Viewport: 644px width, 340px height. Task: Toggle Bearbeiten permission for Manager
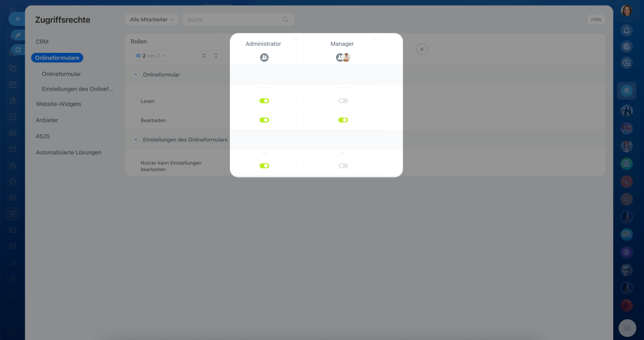click(343, 120)
